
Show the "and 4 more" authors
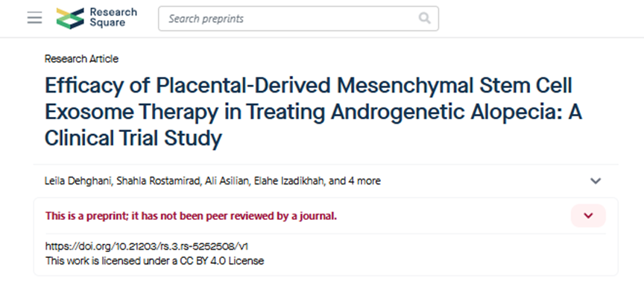(x=355, y=181)
